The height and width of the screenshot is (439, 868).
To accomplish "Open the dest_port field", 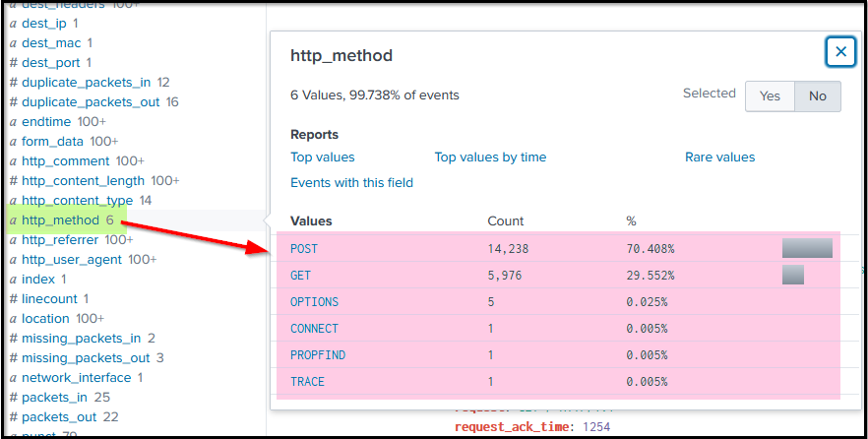I will 50,63.
